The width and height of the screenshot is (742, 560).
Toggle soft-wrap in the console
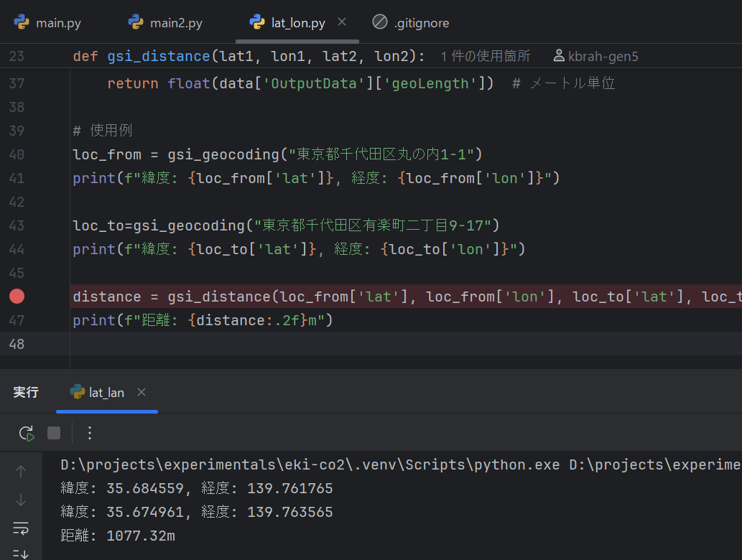click(21, 528)
